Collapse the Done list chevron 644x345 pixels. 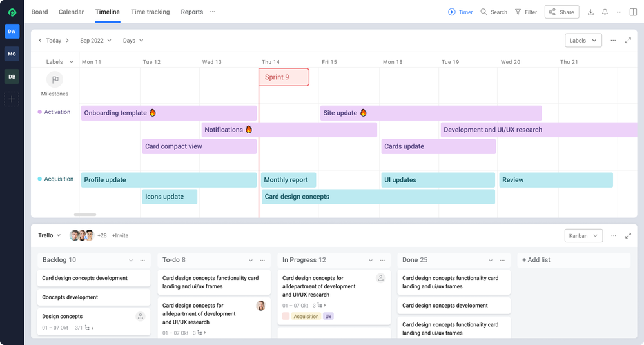pyautogui.click(x=491, y=261)
